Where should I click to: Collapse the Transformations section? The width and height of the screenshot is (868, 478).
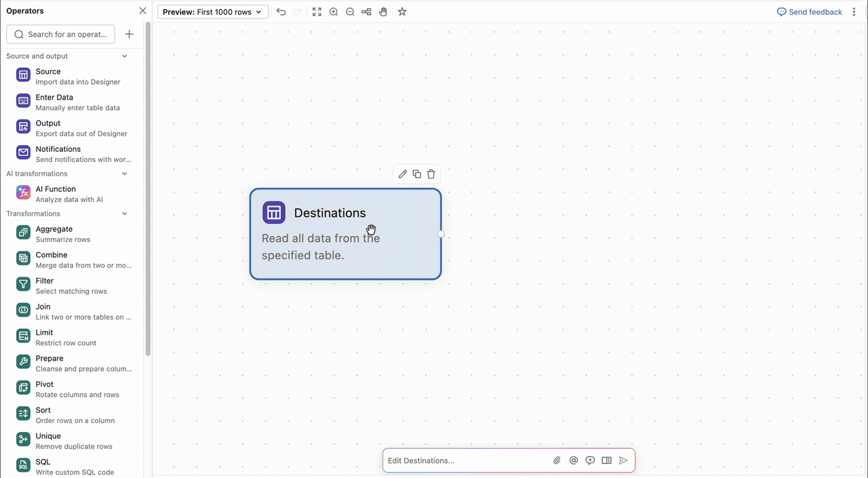tap(125, 214)
